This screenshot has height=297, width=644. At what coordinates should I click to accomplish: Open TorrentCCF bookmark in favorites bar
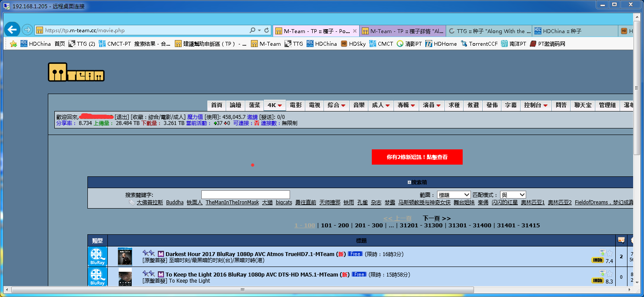[x=479, y=44]
